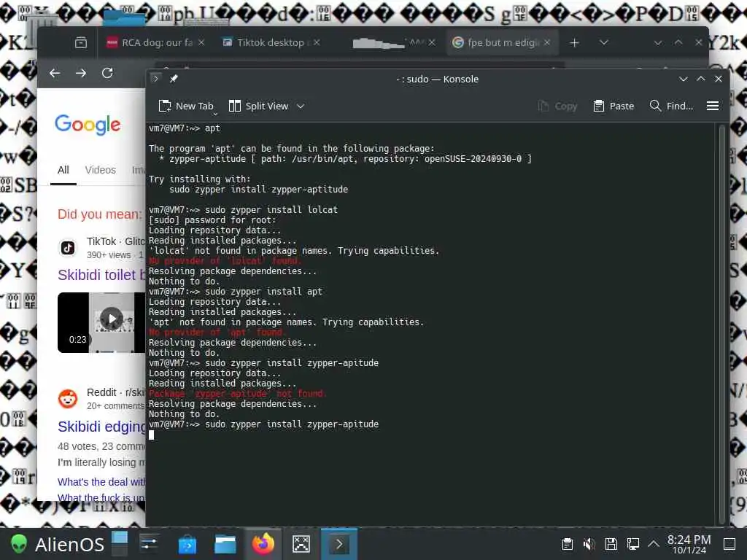747x560 pixels.
Task: Click the Did you mean suggestion text
Action: tap(99, 214)
